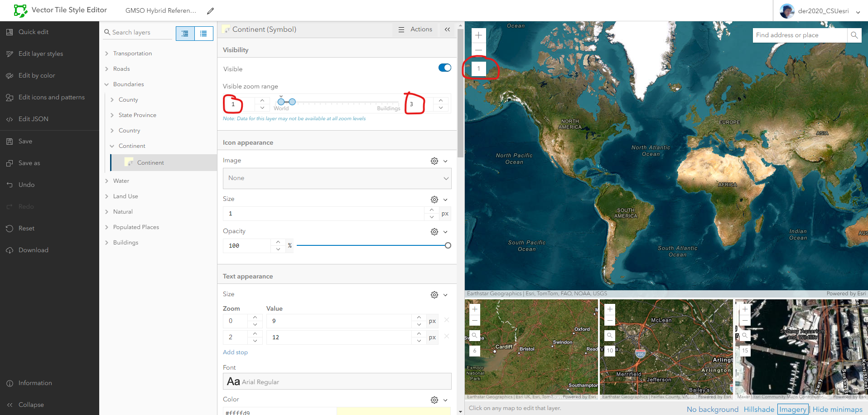This screenshot has height=415, width=868.
Task: Switch layer list to flat view
Action: coord(203,33)
